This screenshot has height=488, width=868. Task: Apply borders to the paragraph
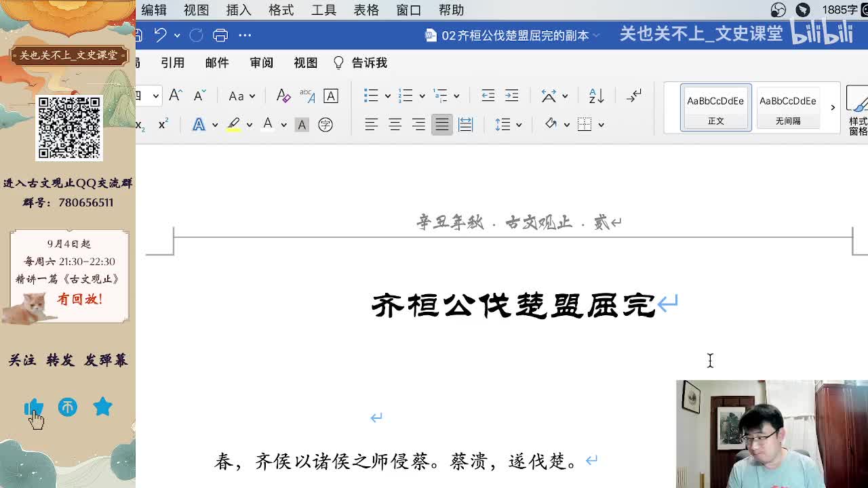585,124
